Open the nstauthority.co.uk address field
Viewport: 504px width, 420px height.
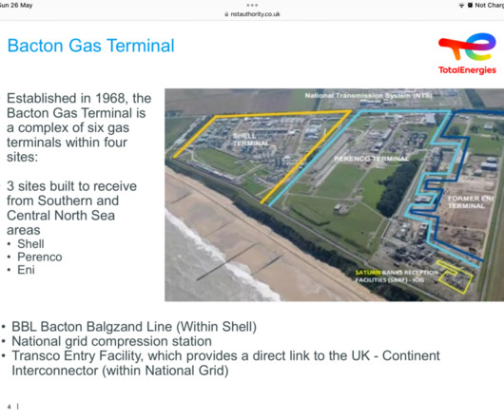pyautogui.click(x=252, y=14)
